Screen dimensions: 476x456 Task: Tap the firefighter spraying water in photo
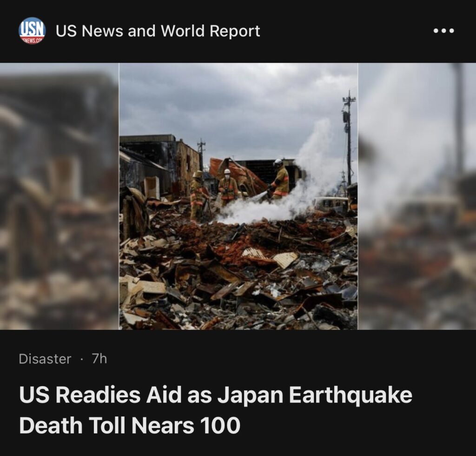pos(279,179)
